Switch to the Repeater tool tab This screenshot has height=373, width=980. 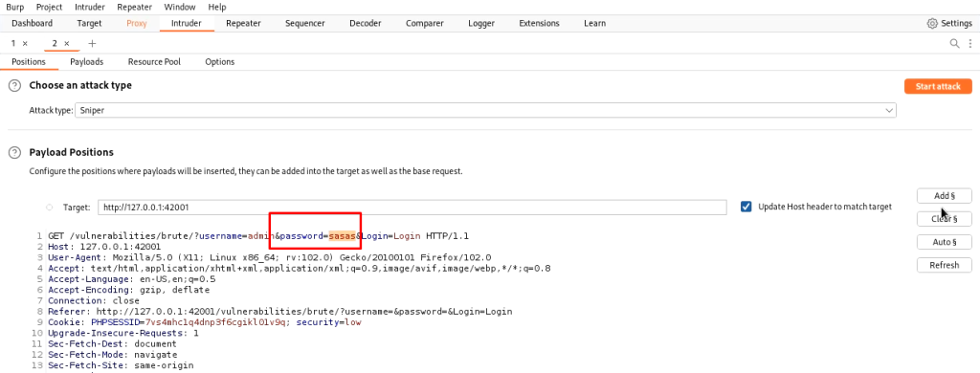click(243, 23)
